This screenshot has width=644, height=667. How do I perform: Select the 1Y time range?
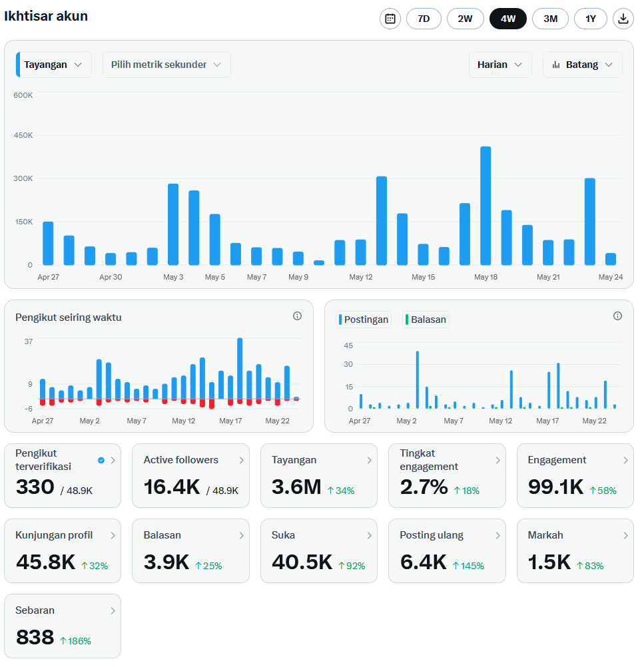tap(590, 19)
